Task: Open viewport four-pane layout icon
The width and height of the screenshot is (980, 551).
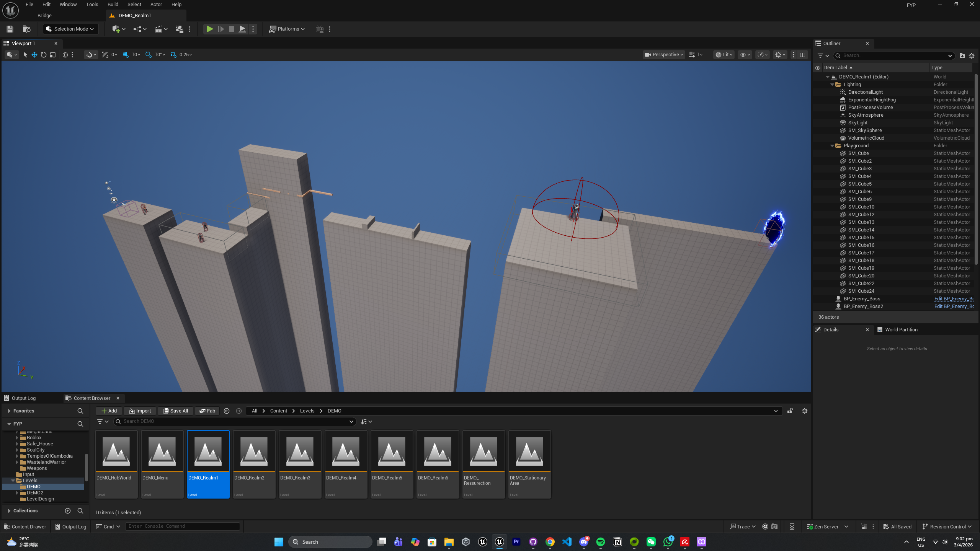Action: 803,55
